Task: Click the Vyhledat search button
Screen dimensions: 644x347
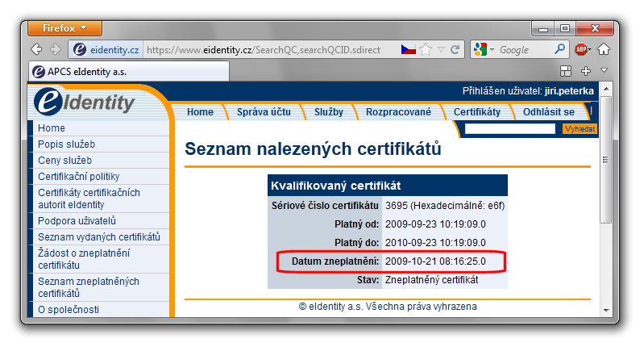Action: pyautogui.click(x=580, y=128)
